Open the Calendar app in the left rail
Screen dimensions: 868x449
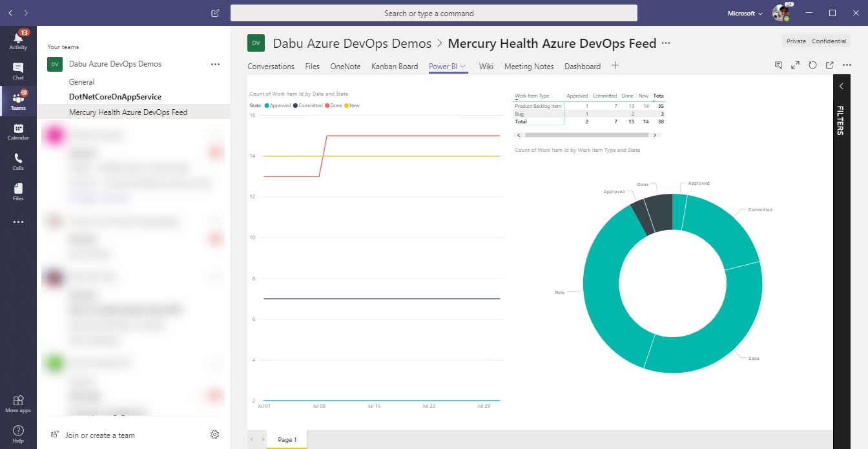(x=18, y=132)
